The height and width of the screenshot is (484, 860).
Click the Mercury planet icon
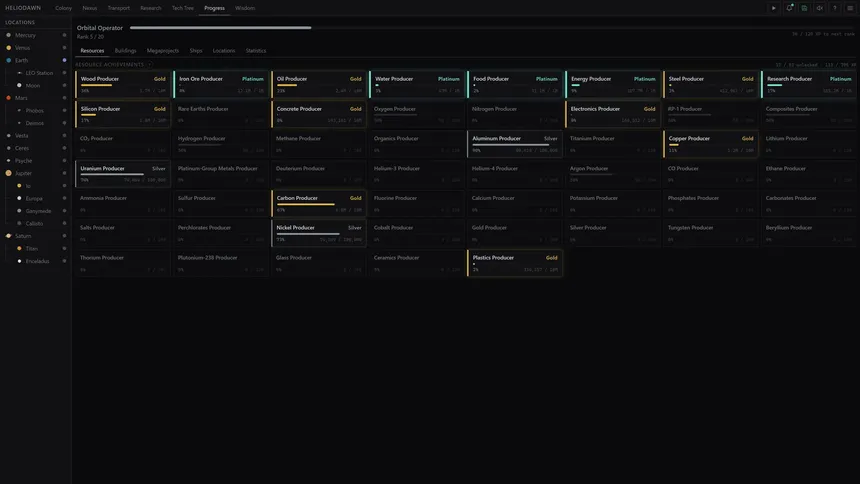coord(8,35)
